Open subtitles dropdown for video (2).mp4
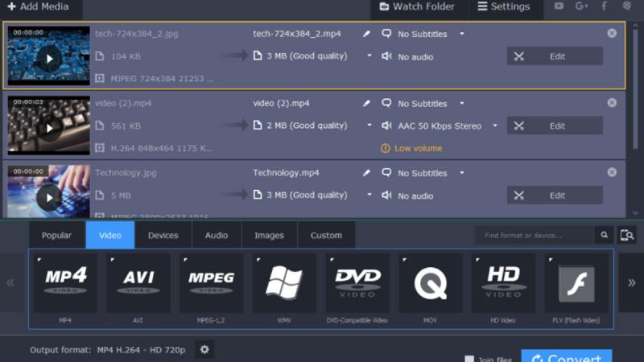Image resolution: width=644 pixels, height=362 pixels. (462, 104)
